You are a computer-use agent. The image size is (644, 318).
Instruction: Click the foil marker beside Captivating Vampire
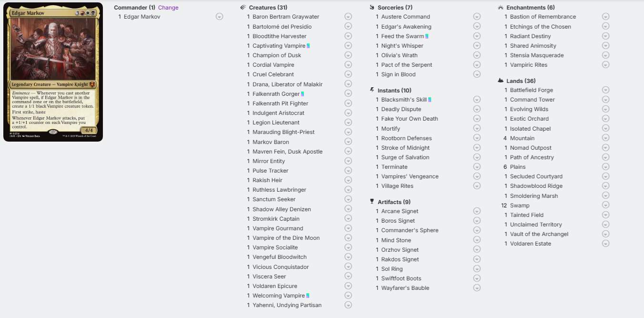coord(308,46)
